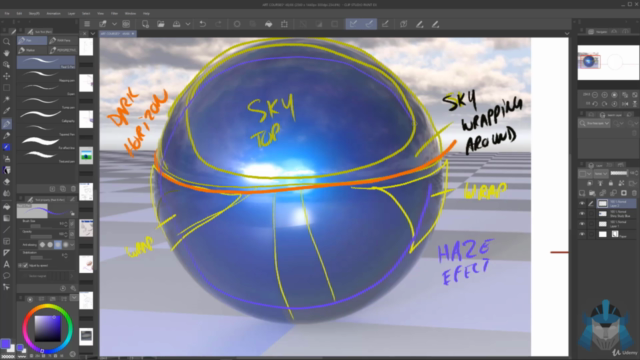This screenshot has height=360, width=640.
Task: Click the Scale/Rotate transform icon
Action: [x=284, y=24]
